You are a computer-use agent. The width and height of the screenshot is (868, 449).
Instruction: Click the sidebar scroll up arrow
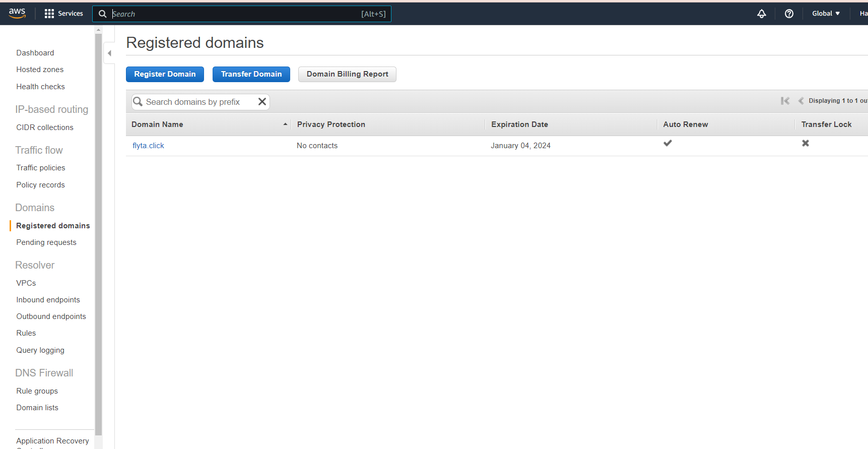click(x=98, y=30)
